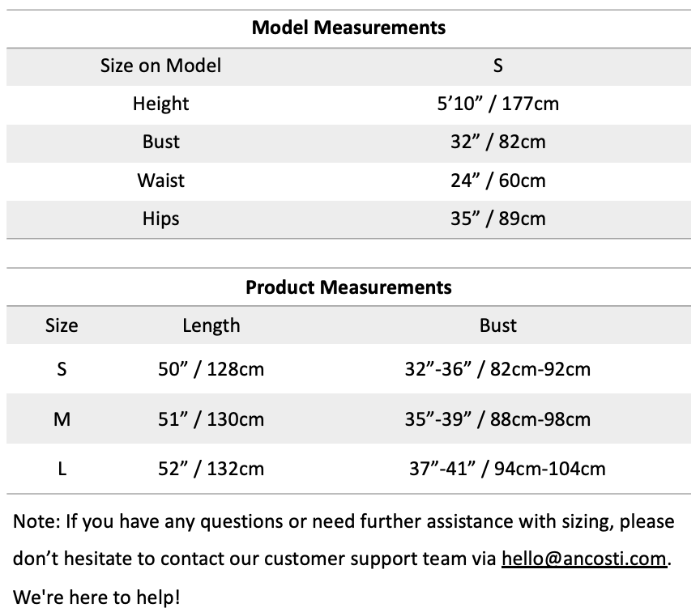
Task: Click the model Waist value 24" / 60cm
Action: click(497, 180)
